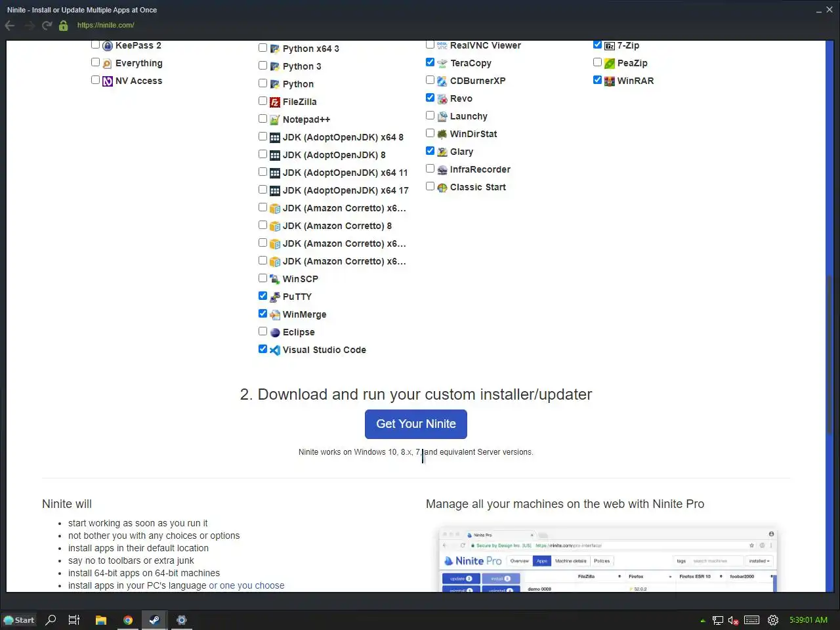Open the settings gear tray icon
This screenshot has width=840, height=630.
tap(773, 620)
